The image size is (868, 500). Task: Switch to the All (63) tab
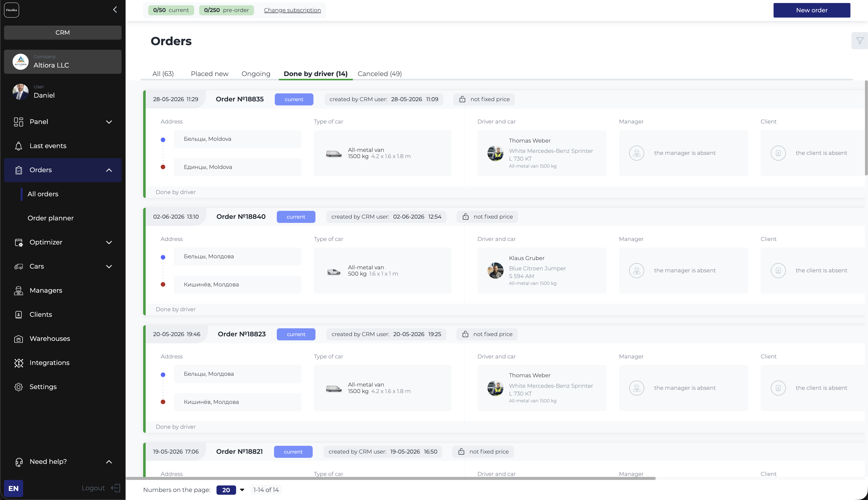[163, 74]
